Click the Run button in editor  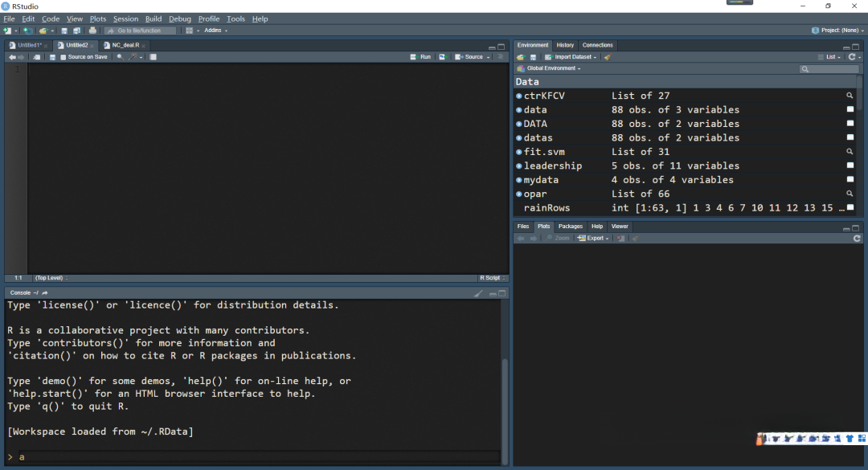coord(420,57)
